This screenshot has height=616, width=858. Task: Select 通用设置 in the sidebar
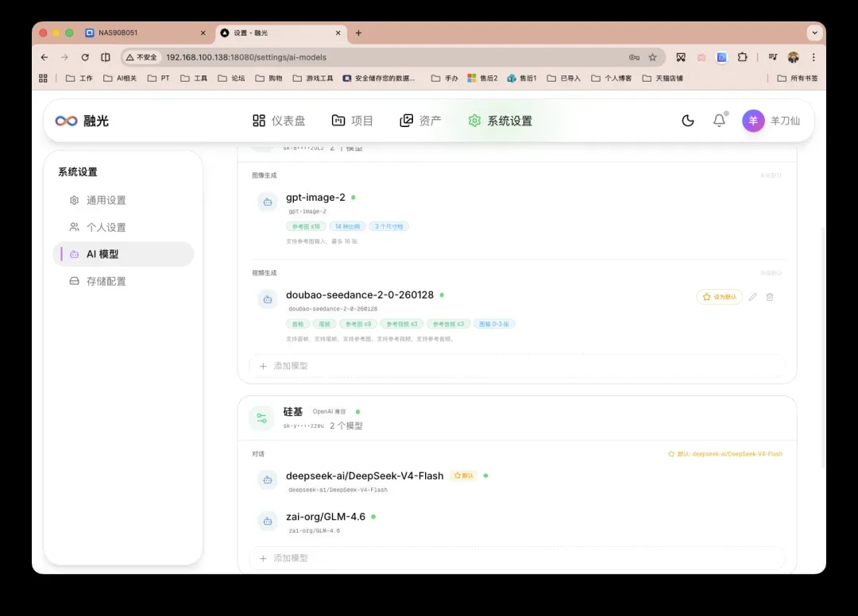pyautogui.click(x=124, y=200)
